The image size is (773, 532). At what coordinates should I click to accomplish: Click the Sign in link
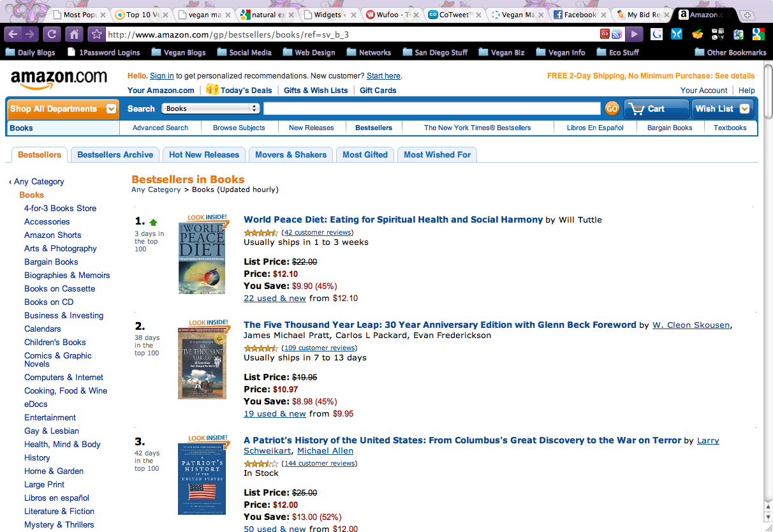click(x=162, y=76)
